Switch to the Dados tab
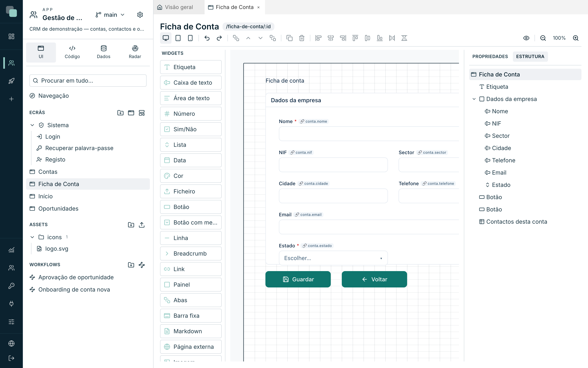Image resolution: width=588 pixels, height=368 pixels. (104, 52)
